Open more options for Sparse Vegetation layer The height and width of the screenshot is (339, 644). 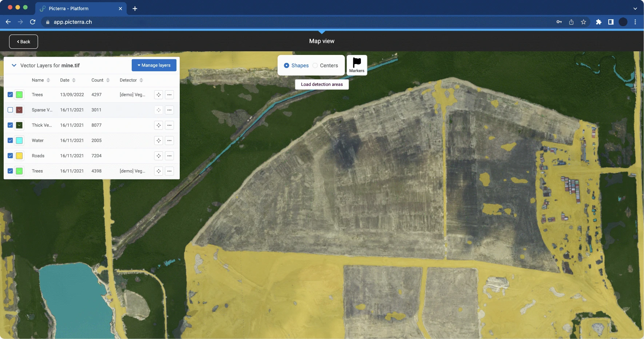170,110
